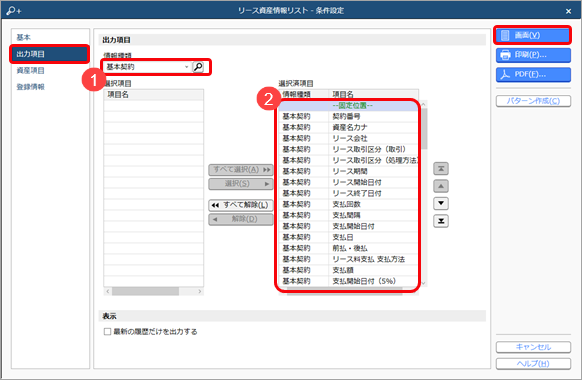This screenshot has height=380, width=582.
Task: Move selected item down one position
Action: 441,203
